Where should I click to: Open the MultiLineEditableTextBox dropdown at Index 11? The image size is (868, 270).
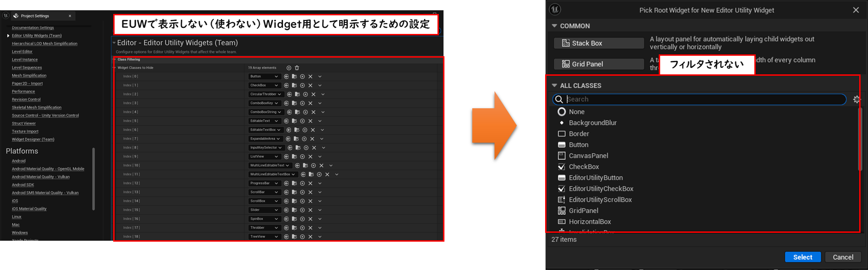(272, 174)
